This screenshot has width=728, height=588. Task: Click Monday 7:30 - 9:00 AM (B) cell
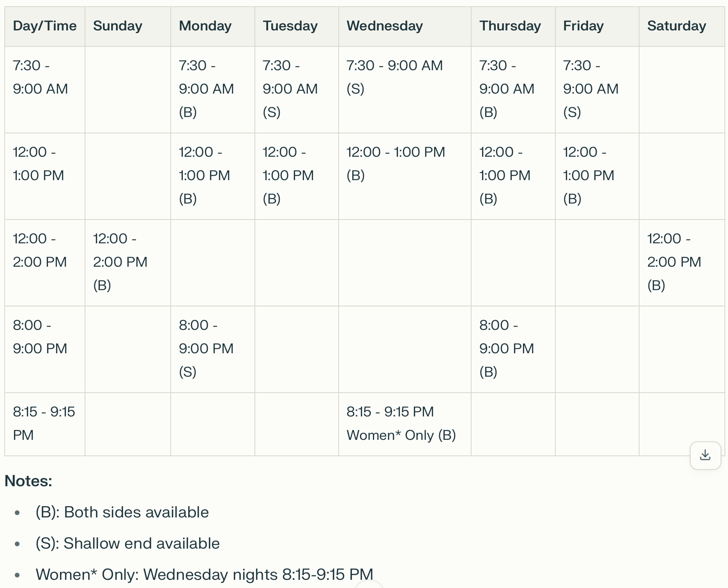tap(212, 90)
